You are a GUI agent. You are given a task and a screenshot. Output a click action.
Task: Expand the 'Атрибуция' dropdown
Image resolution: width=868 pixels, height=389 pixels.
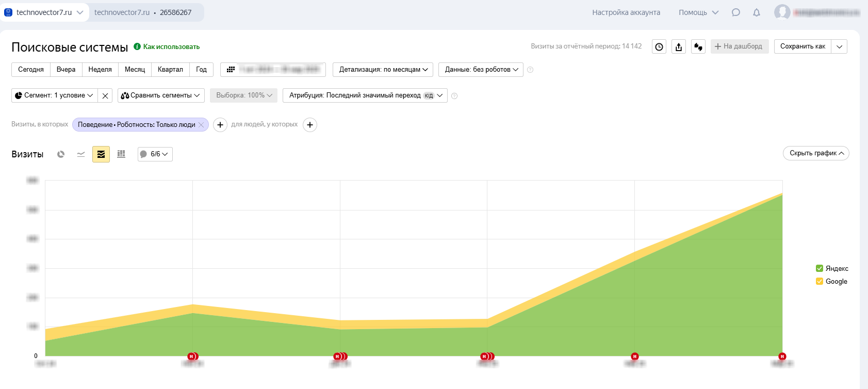click(x=365, y=95)
